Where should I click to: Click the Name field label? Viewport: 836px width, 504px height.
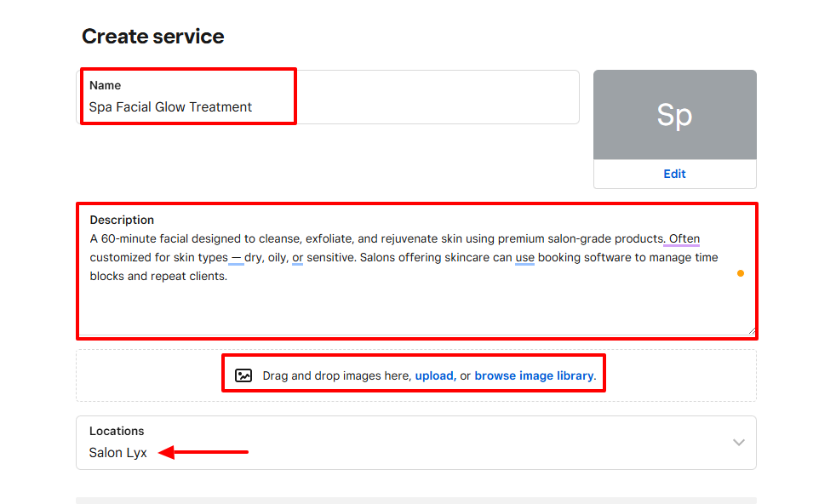coord(105,85)
